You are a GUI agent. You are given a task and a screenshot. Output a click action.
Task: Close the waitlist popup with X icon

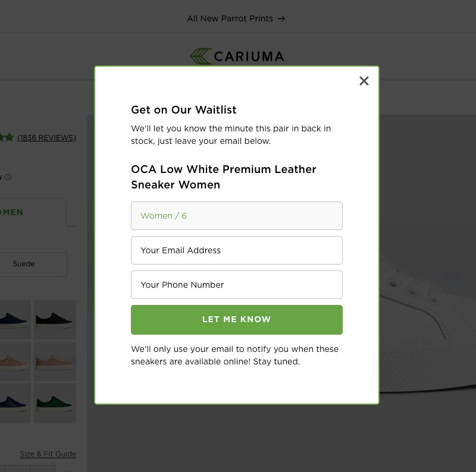coord(364,81)
